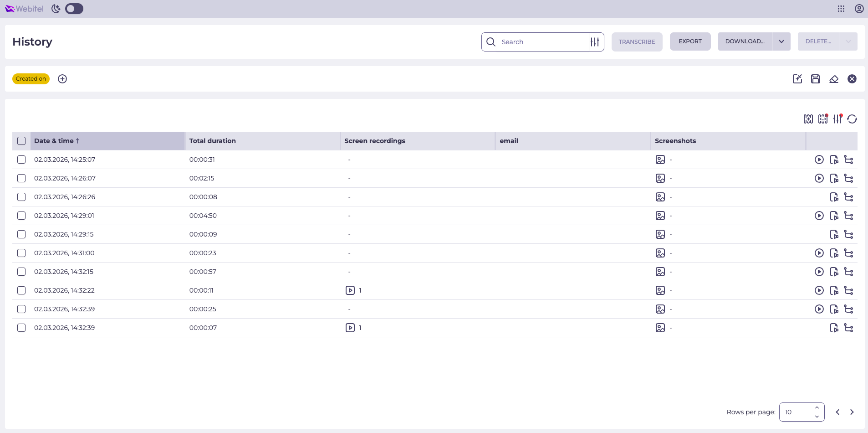This screenshot has width=868, height=433.
Task: Check the 02.03.2026, 14:29:01 row
Action: pyautogui.click(x=21, y=216)
